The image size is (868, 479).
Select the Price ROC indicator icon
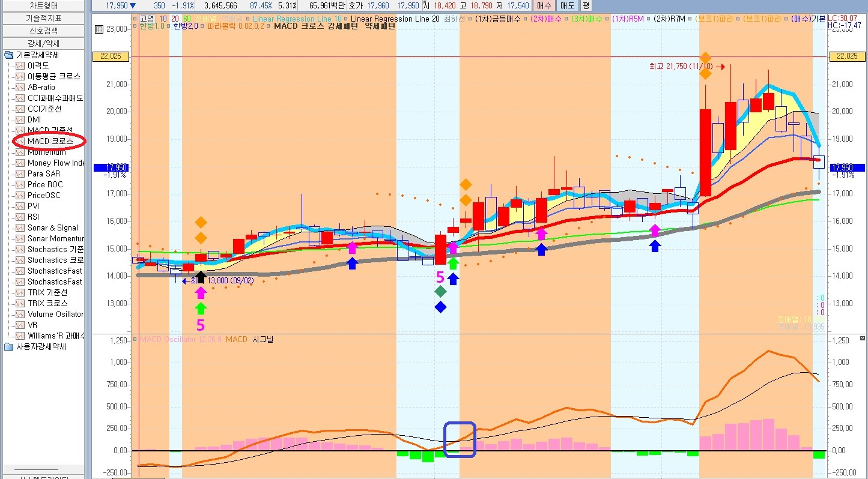click(x=20, y=185)
